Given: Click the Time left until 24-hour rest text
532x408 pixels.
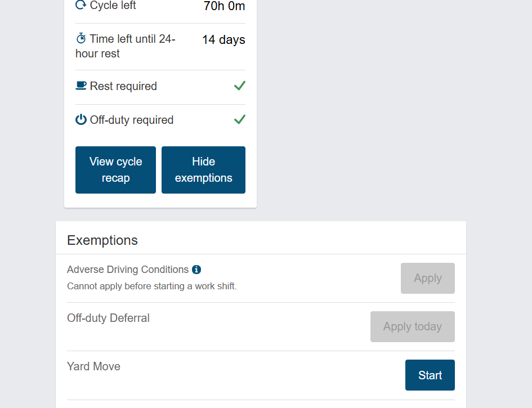Looking at the screenshot, I should (125, 46).
